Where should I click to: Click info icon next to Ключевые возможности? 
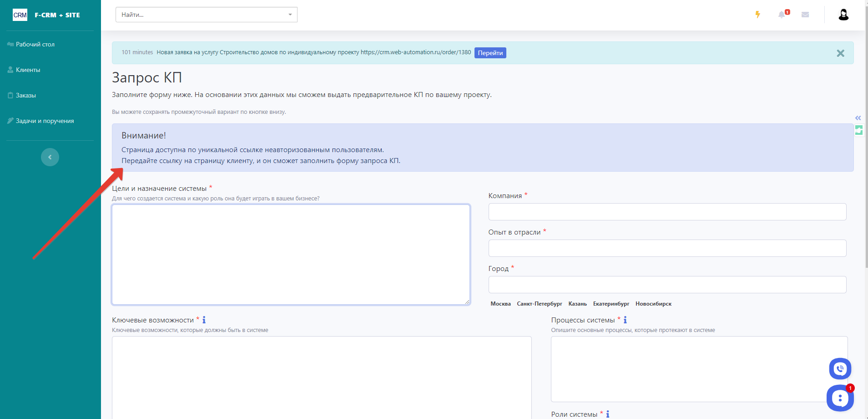pyautogui.click(x=204, y=320)
